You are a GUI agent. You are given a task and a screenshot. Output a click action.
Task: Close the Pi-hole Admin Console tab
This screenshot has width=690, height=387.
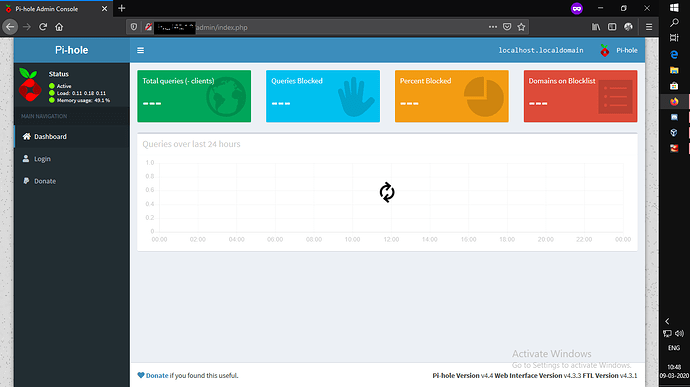[104, 9]
